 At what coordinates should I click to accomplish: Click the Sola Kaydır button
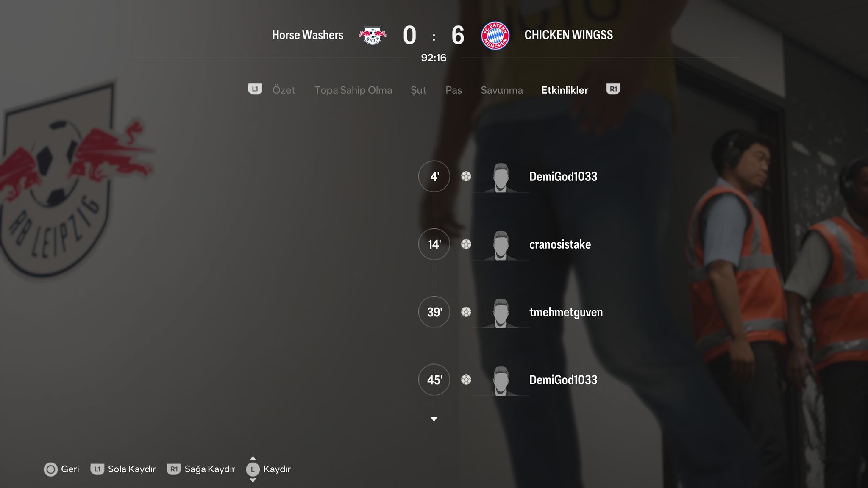[x=123, y=469]
